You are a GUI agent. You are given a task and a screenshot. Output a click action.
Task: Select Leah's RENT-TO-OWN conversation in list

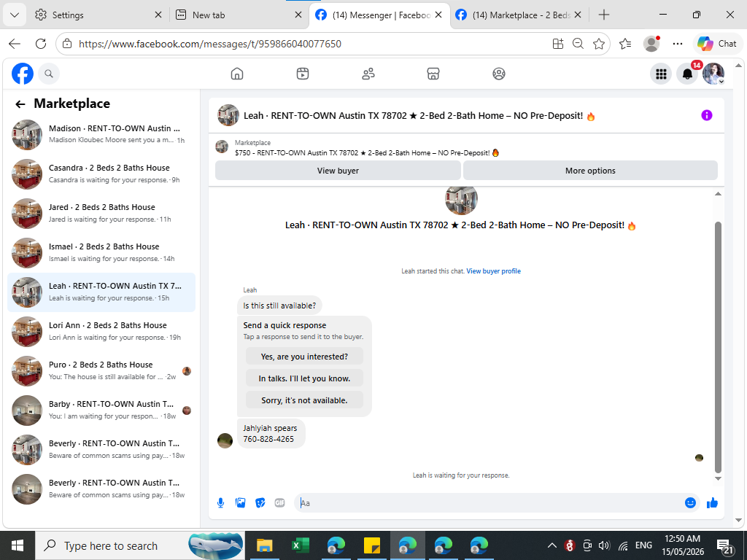(x=101, y=292)
